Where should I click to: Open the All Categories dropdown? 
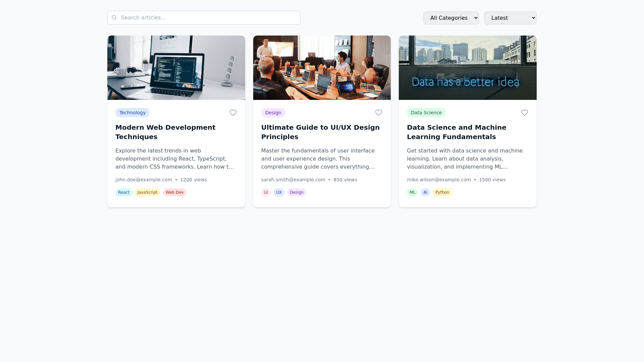click(x=451, y=18)
